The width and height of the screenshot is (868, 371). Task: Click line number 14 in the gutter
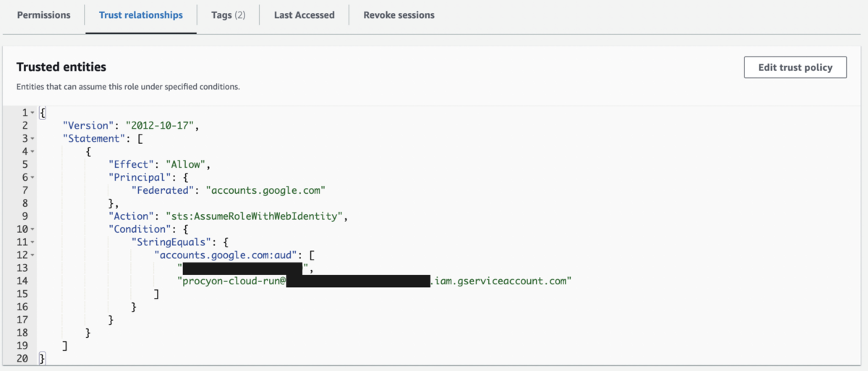pyautogui.click(x=21, y=281)
